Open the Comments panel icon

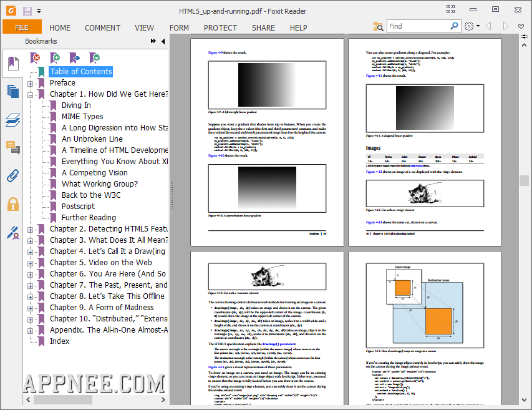(13, 148)
